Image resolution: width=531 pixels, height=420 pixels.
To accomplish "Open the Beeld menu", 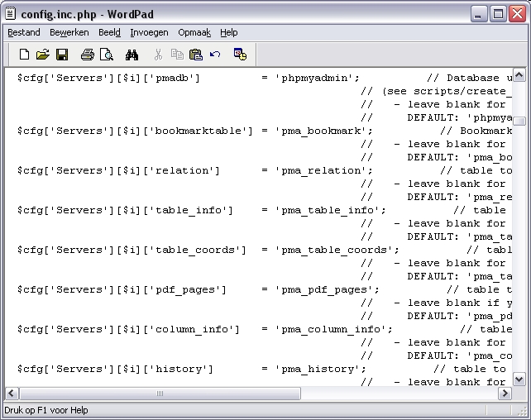I will coord(109,32).
